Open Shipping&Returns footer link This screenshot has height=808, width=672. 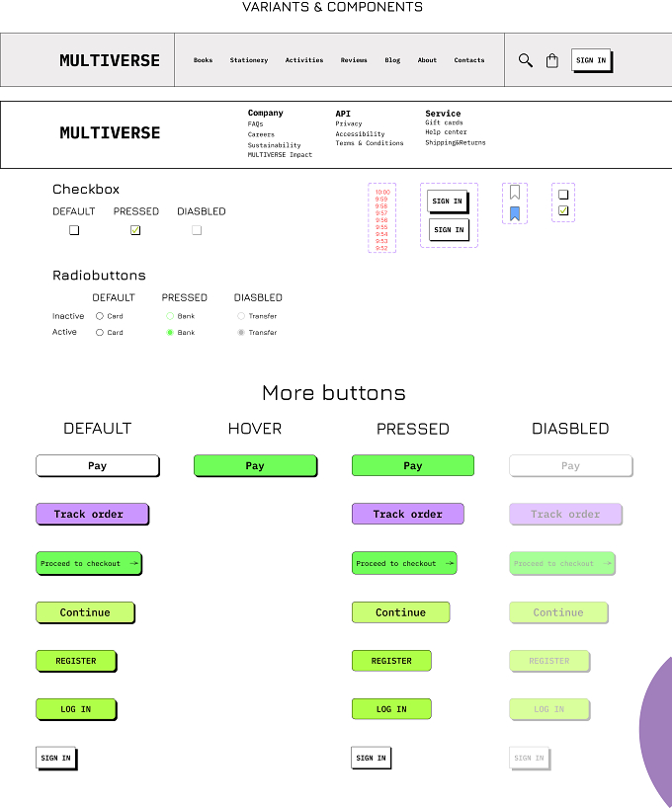coord(456,143)
